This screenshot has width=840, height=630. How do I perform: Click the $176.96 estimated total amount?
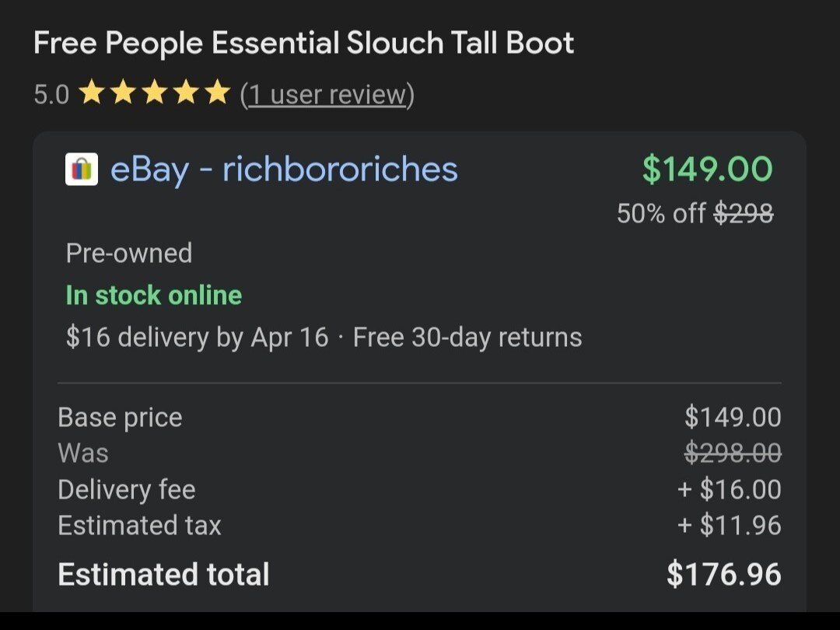724,574
